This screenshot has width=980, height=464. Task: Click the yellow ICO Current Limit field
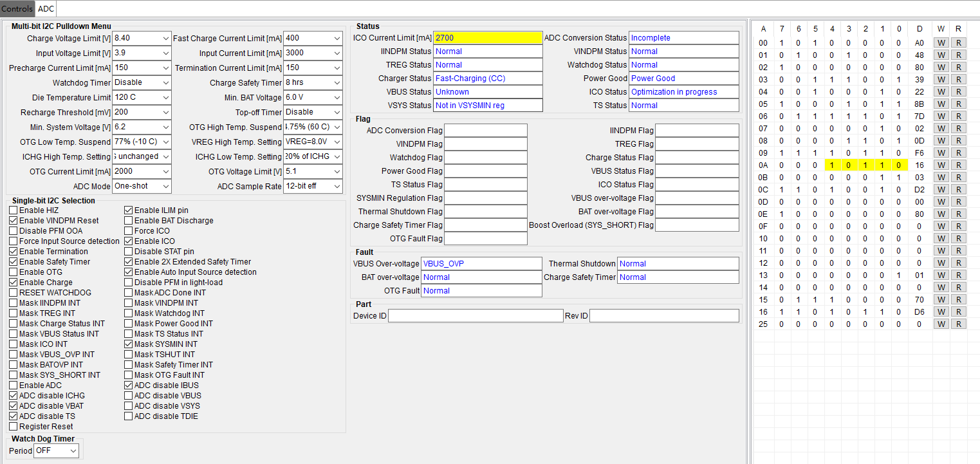(x=488, y=38)
